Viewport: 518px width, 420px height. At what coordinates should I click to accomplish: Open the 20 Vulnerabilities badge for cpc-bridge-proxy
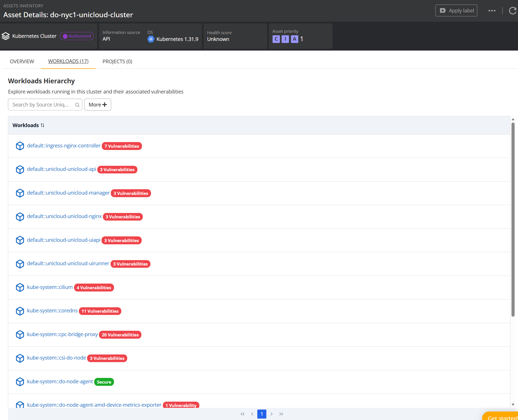pos(120,335)
